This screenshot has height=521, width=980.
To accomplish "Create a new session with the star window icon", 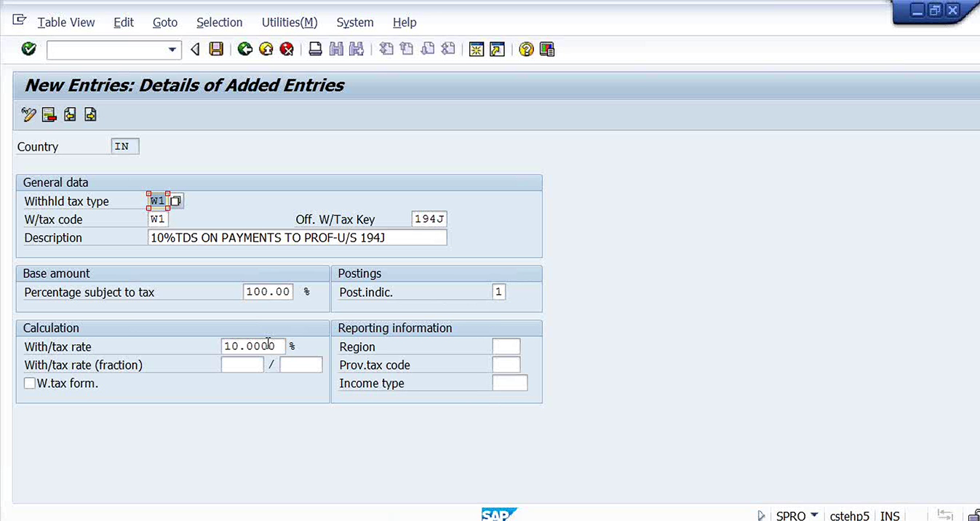I will 477,49.
